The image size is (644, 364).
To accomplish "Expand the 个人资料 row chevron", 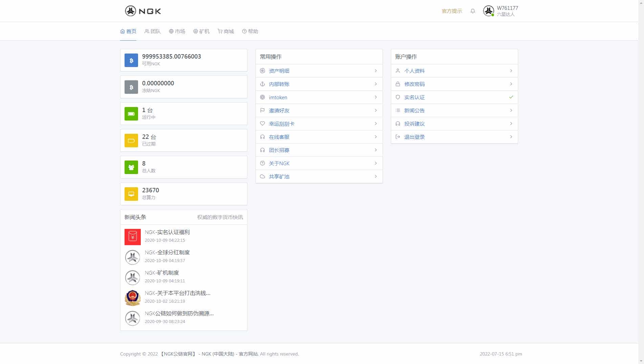I will [x=511, y=71].
